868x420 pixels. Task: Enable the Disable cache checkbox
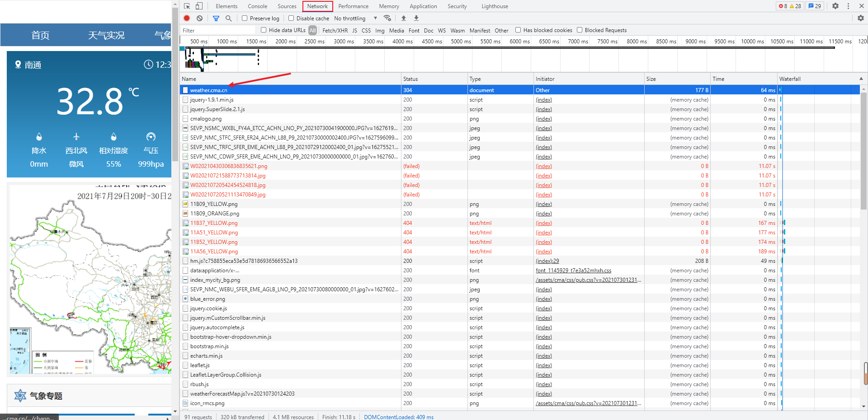(291, 18)
